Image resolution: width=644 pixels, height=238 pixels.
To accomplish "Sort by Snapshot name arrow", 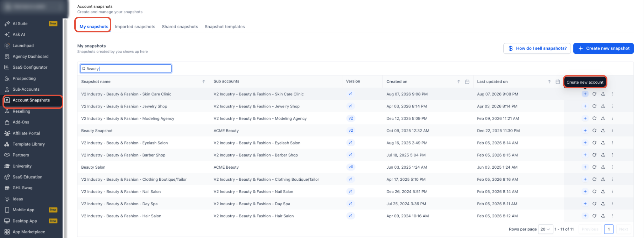I will point(204,81).
